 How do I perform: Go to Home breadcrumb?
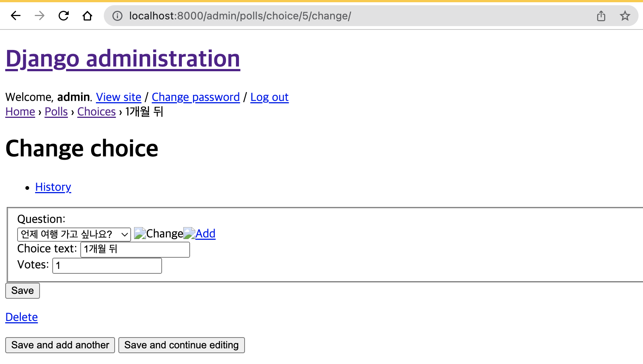[20, 112]
